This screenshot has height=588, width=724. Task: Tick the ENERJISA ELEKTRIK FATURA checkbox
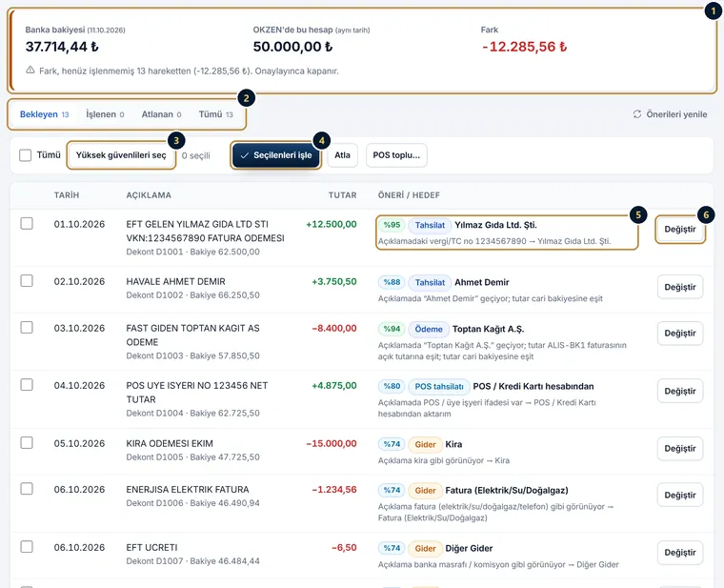[27, 489]
